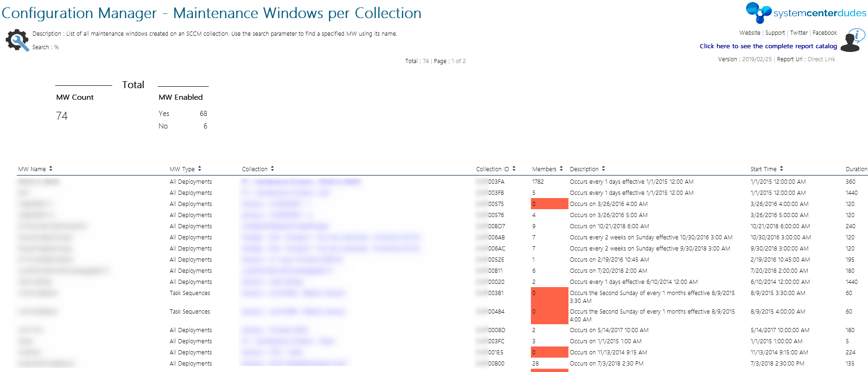Open the Direct Link report URL
Image resolution: width=868 pixels, height=372 pixels.
(821, 59)
